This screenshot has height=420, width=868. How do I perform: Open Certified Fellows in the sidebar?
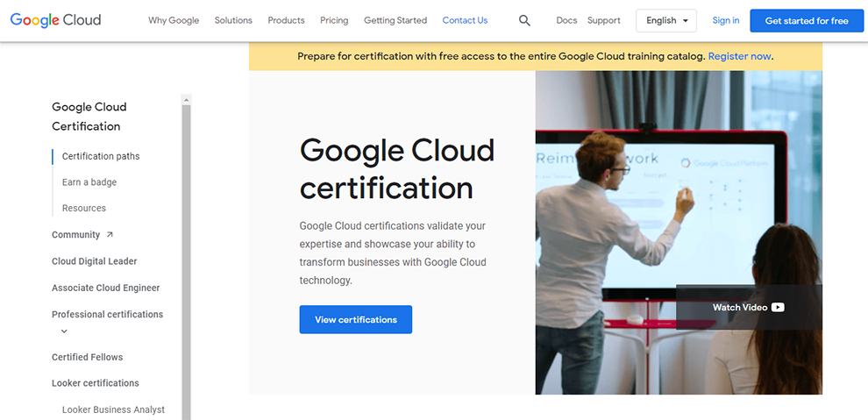click(x=88, y=357)
